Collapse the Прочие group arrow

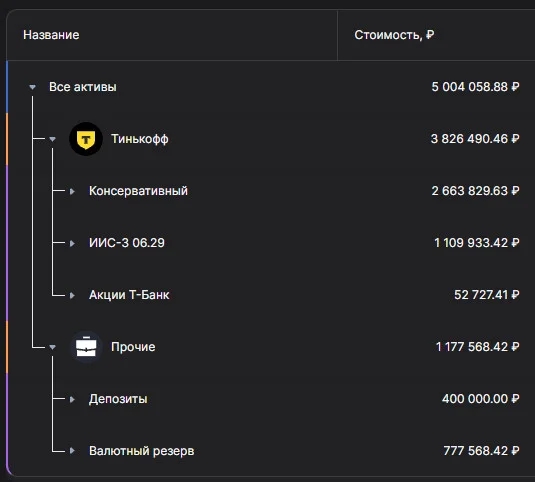(x=52, y=347)
